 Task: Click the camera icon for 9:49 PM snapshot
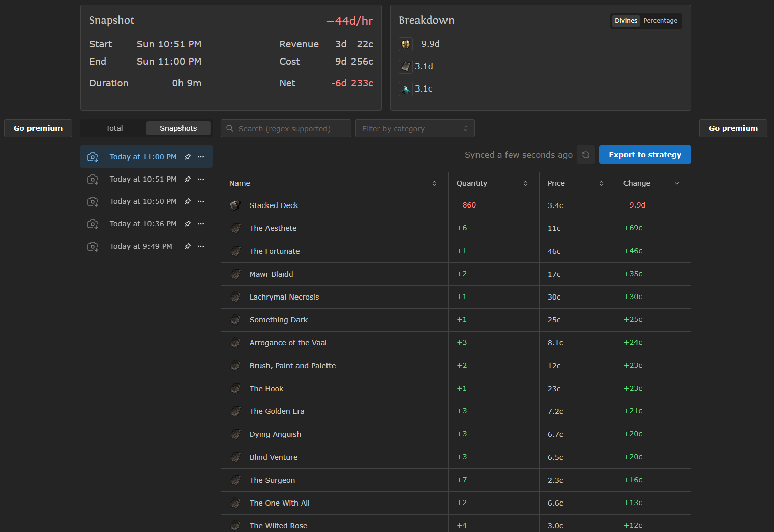[93, 246]
